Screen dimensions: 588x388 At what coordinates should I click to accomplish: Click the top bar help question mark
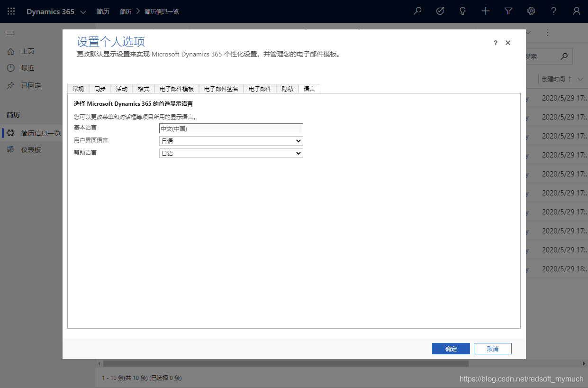point(554,11)
